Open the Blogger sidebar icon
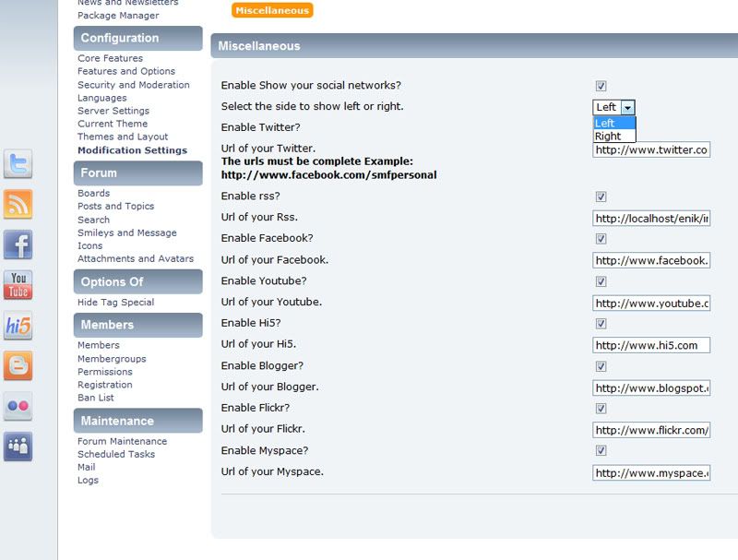The height and width of the screenshot is (560, 738). [x=18, y=365]
